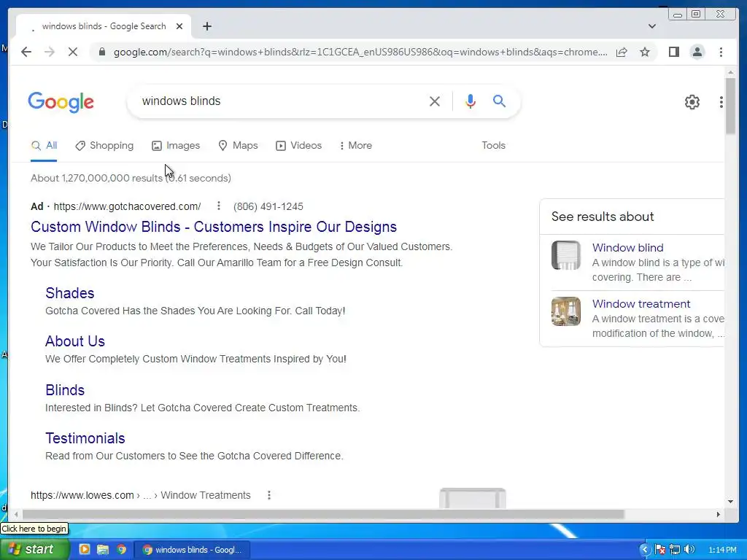Viewport: 747px width, 560px height.
Task: Open the folder icon in quick launch
Action: point(103,550)
